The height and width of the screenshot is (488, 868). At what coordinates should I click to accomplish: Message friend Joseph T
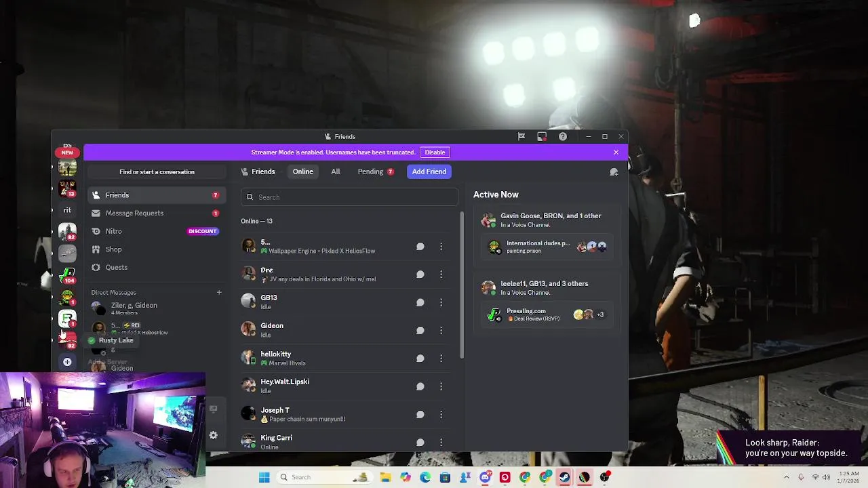click(x=420, y=415)
